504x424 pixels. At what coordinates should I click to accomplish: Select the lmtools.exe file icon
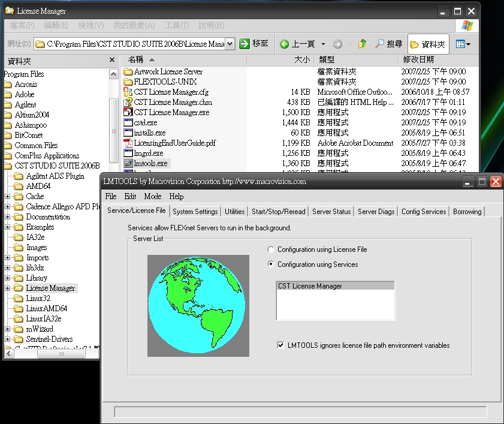coord(128,164)
